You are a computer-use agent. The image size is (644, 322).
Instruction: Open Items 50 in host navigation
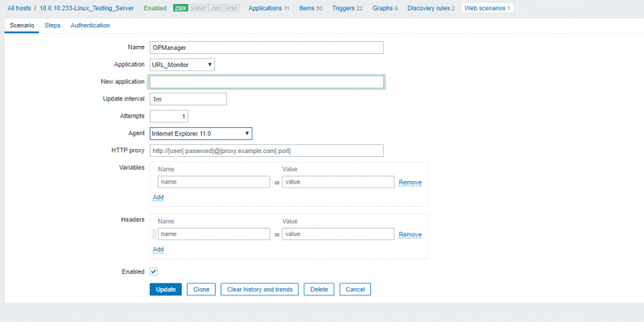click(x=311, y=8)
